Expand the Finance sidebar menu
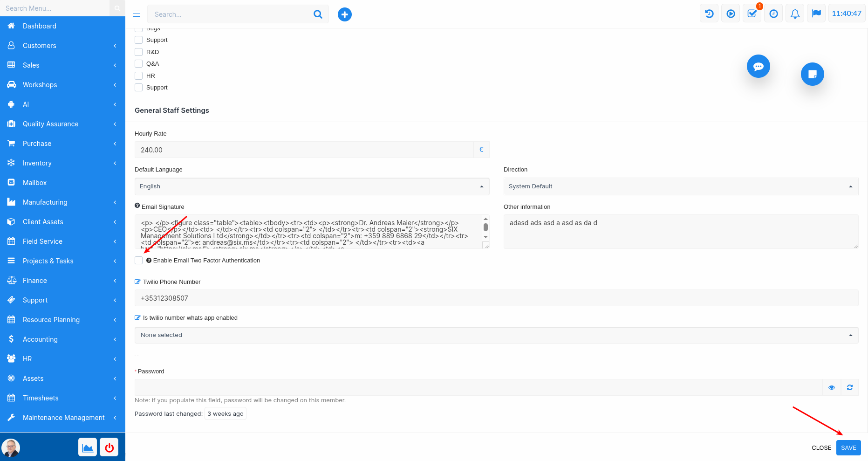This screenshot has width=868, height=461. coord(62,281)
